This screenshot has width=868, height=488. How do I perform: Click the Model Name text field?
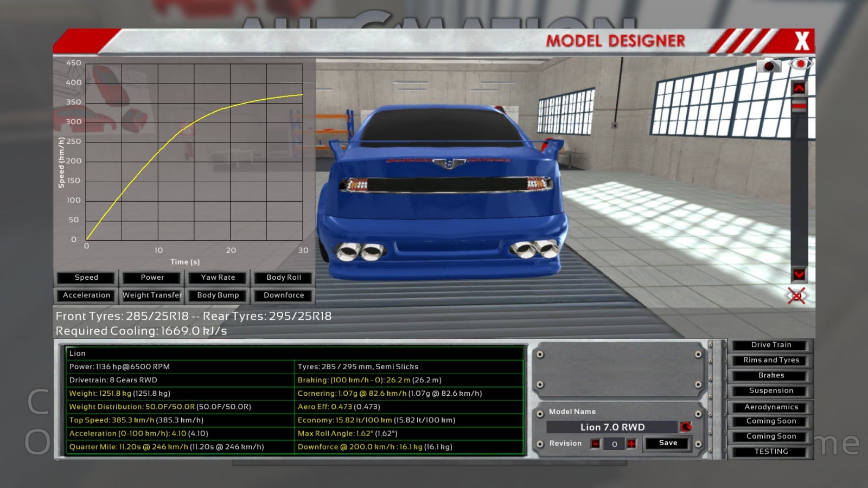[612, 427]
